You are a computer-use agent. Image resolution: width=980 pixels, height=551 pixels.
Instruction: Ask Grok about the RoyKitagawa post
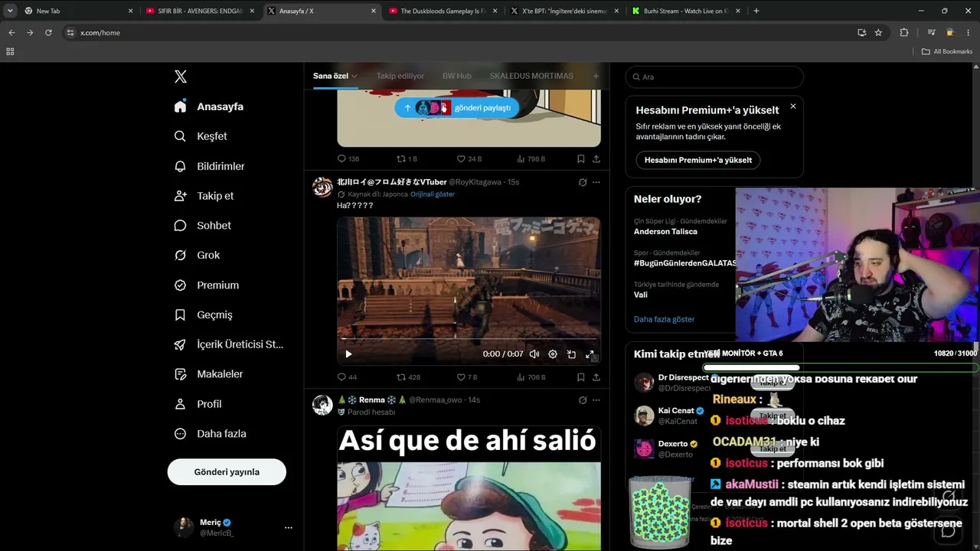pos(583,182)
